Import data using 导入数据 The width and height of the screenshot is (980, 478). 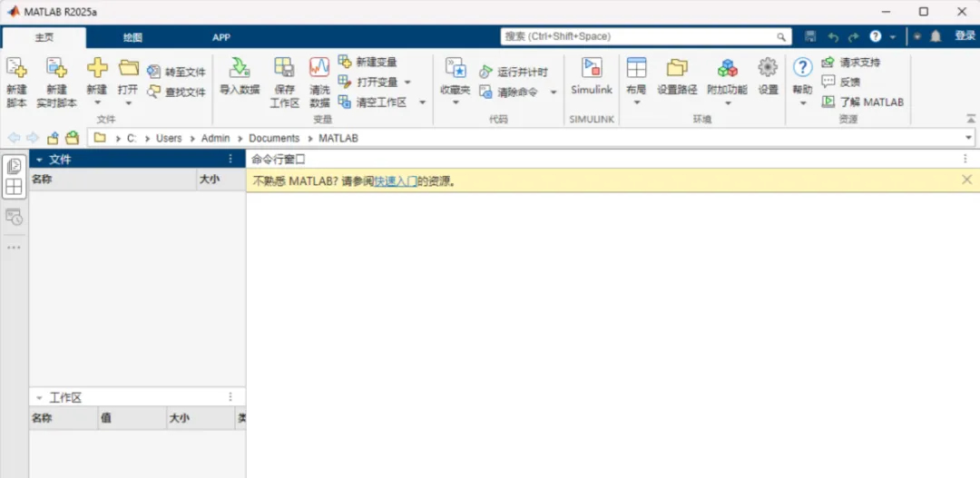pos(240,76)
